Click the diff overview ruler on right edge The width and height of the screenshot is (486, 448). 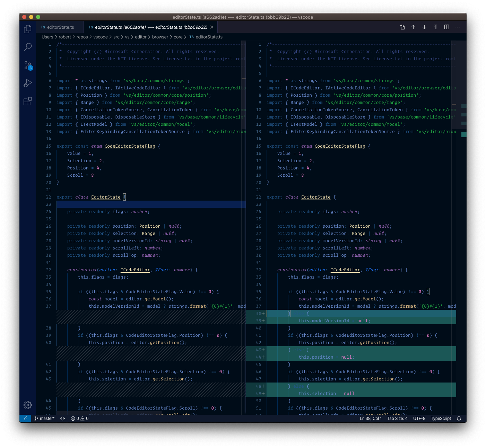(464, 227)
